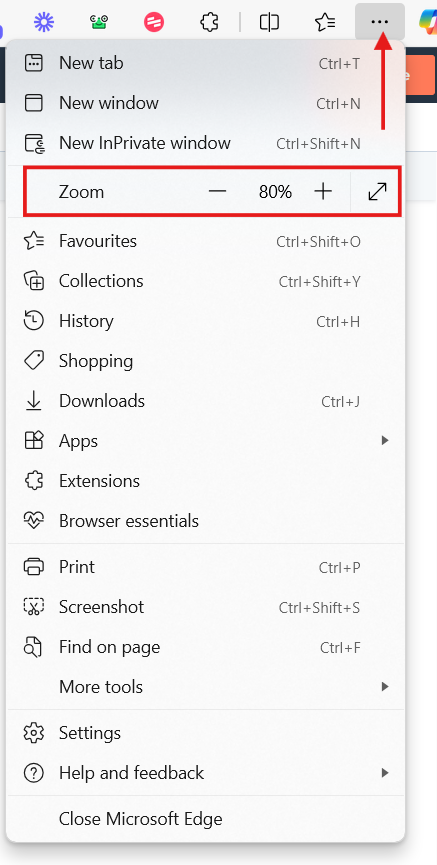Open a New InPrivate window
This screenshot has height=865, width=437.
(205, 143)
